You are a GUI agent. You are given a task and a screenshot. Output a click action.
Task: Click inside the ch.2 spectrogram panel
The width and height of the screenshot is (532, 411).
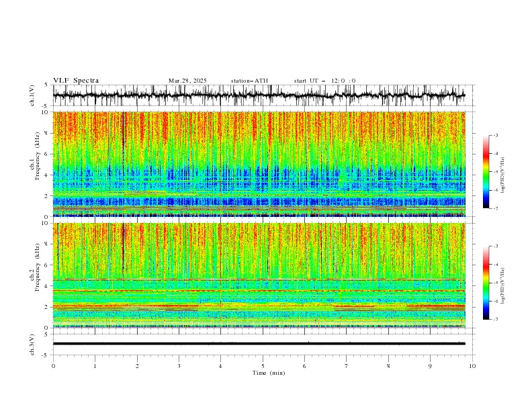[x=259, y=275]
